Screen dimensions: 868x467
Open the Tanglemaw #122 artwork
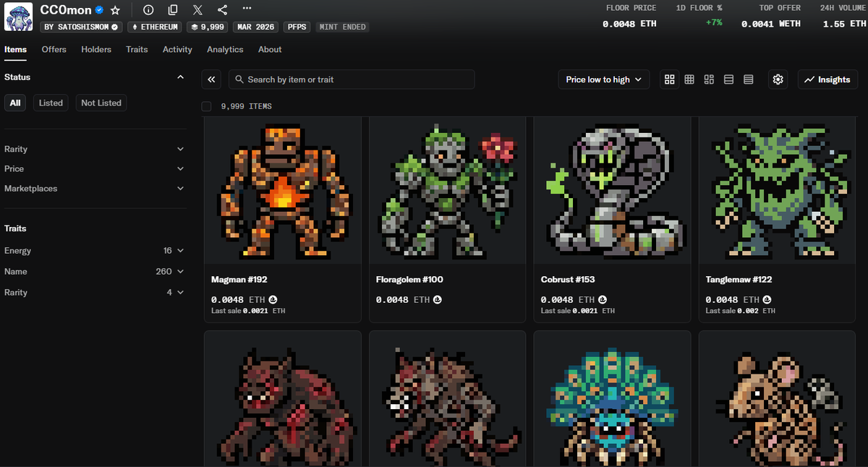pyautogui.click(x=777, y=191)
